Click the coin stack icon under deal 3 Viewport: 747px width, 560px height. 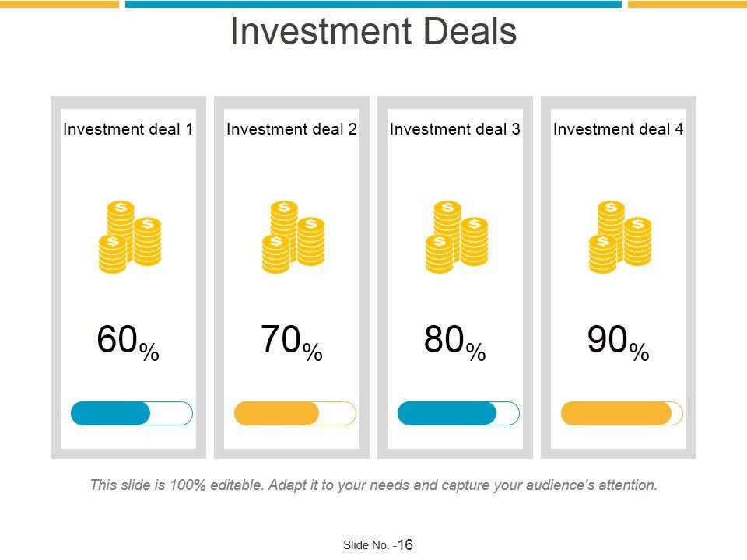coord(456,237)
